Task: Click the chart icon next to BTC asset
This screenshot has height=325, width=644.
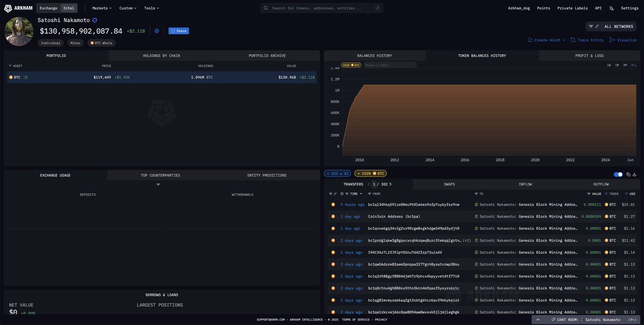Action: point(26,77)
